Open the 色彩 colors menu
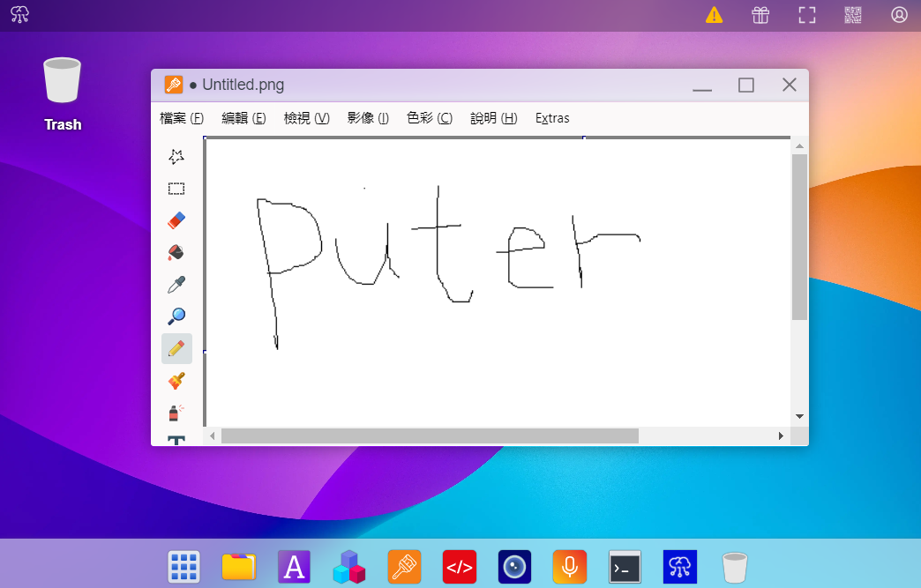 coord(430,117)
